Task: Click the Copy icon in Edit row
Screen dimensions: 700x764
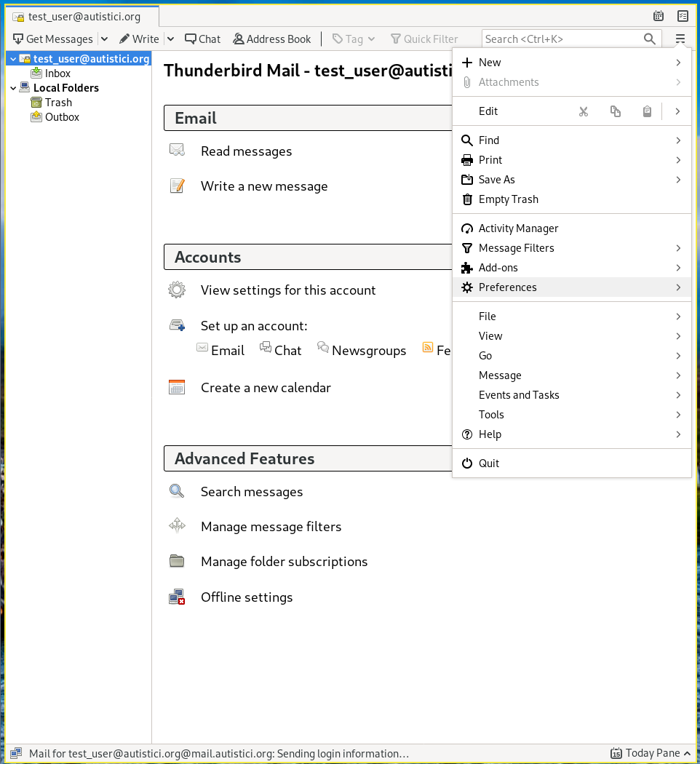Action: click(x=615, y=111)
